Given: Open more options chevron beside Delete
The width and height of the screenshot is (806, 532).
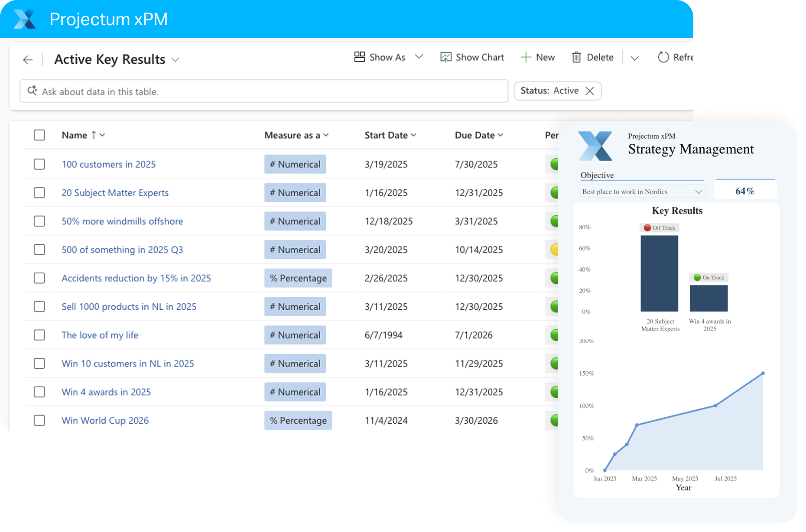Looking at the screenshot, I should coord(634,58).
